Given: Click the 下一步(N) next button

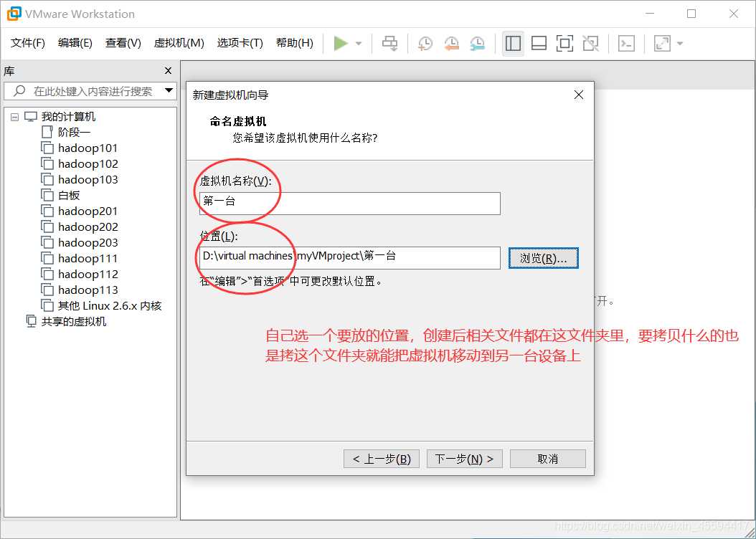Looking at the screenshot, I should click(x=464, y=459).
